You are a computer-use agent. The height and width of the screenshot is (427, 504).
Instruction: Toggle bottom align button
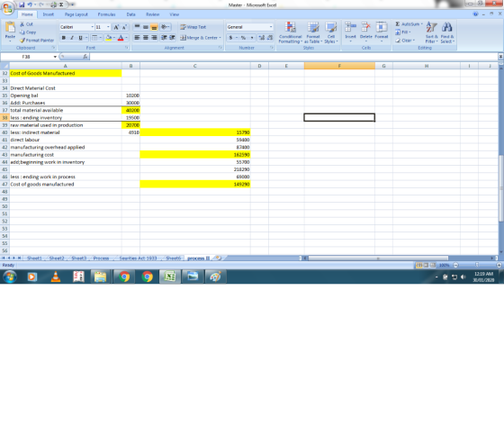(x=154, y=27)
